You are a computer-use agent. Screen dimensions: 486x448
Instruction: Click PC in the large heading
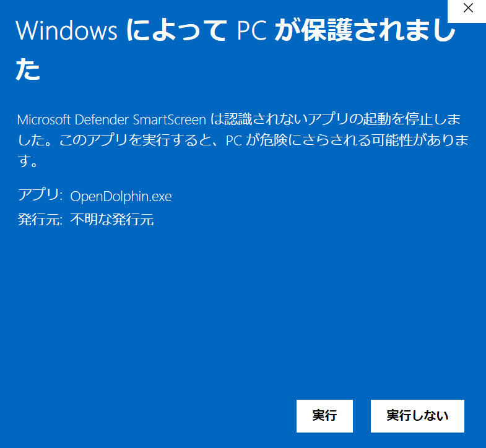coord(252,31)
